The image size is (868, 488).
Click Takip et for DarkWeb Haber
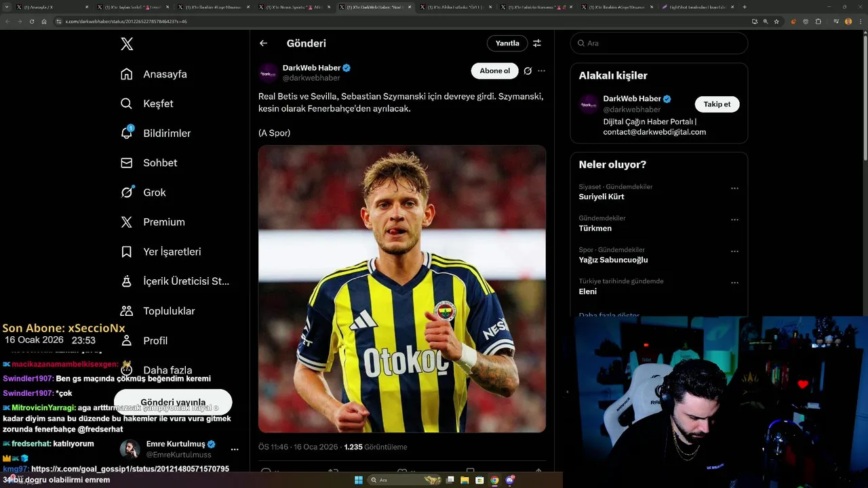click(717, 104)
